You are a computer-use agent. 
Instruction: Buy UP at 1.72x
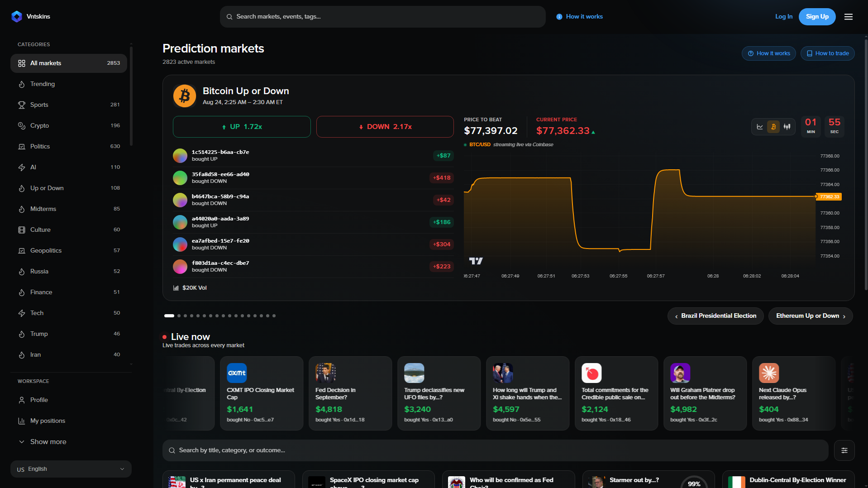click(x=242, y=127)
